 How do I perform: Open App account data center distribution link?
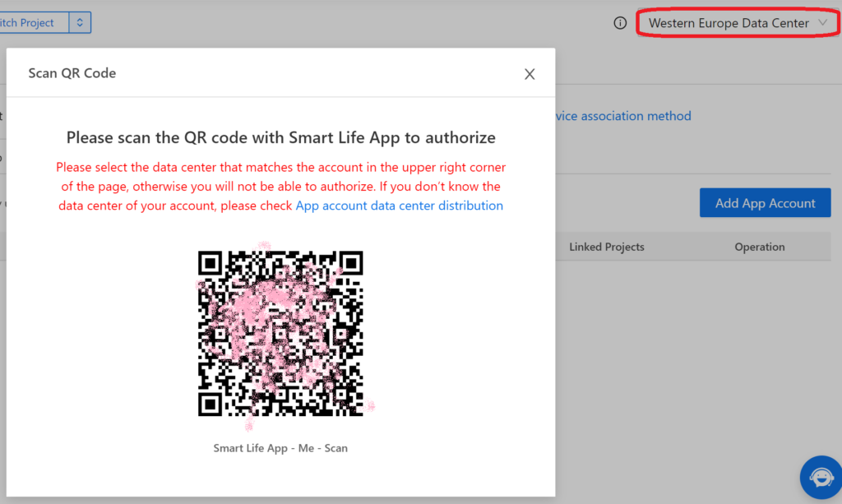[x=399, y=206]
